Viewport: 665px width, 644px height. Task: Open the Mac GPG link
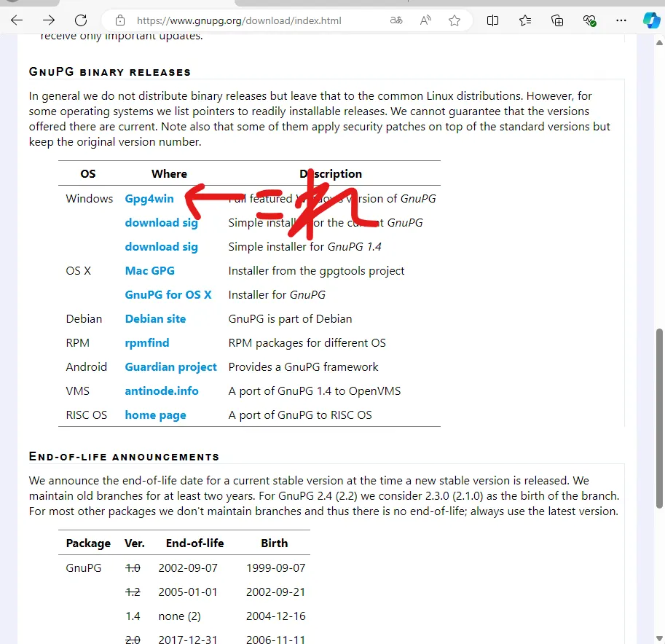149,271
